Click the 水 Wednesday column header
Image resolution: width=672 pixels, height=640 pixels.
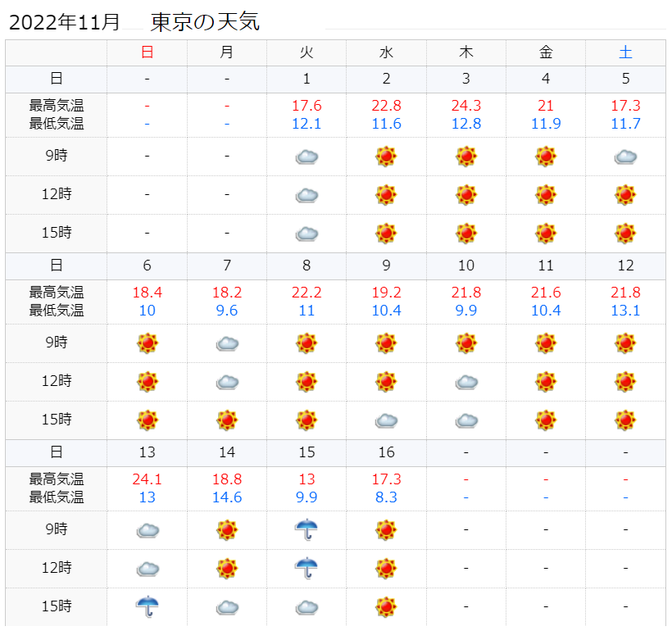pos(386,52)
